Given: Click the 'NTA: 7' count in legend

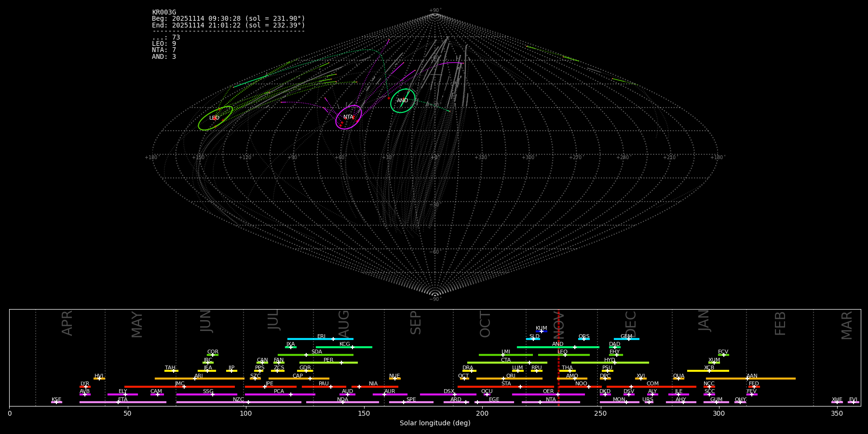Looking at the screenshot, I should [164, 50].
